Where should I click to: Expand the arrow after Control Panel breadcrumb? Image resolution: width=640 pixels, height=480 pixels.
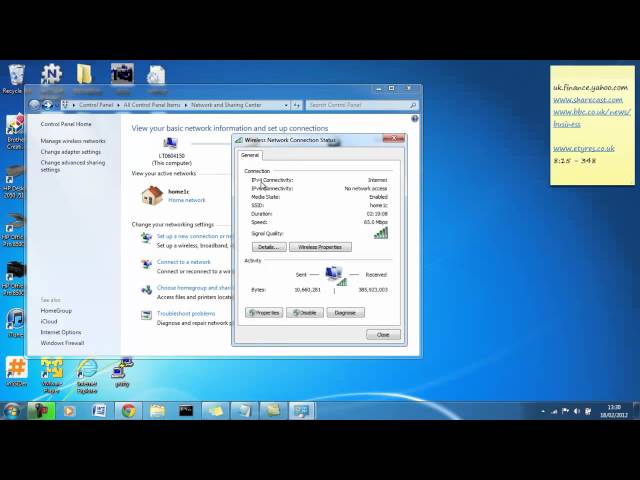click(118, 105)
